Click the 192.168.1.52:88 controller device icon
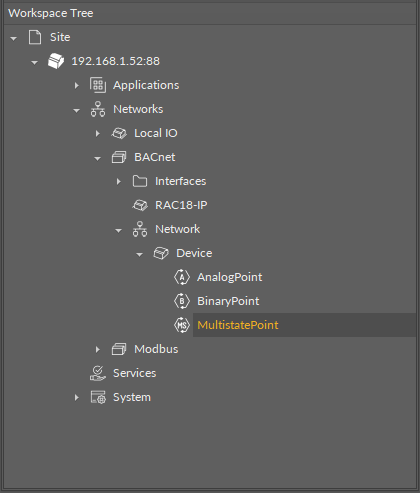Viewport: 420px width, 493px height. [x=56, y=61]
